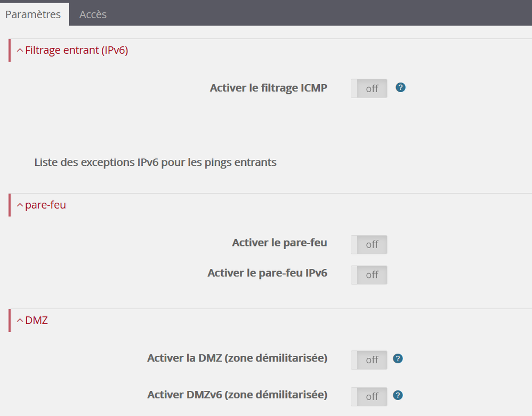Viewport: 532px width, 416px height.
Task: Click the help icon next to DMZv6
Action: [x=398, y=396]
